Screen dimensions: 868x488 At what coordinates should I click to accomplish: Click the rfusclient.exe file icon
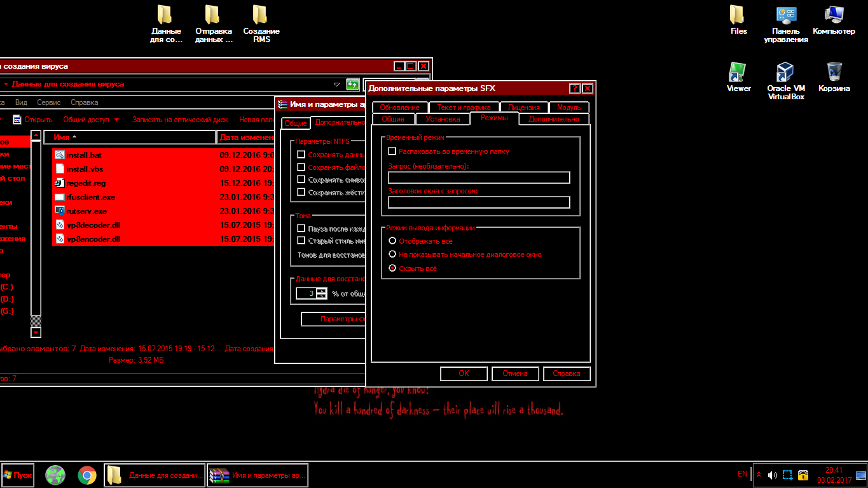point(60,197)
